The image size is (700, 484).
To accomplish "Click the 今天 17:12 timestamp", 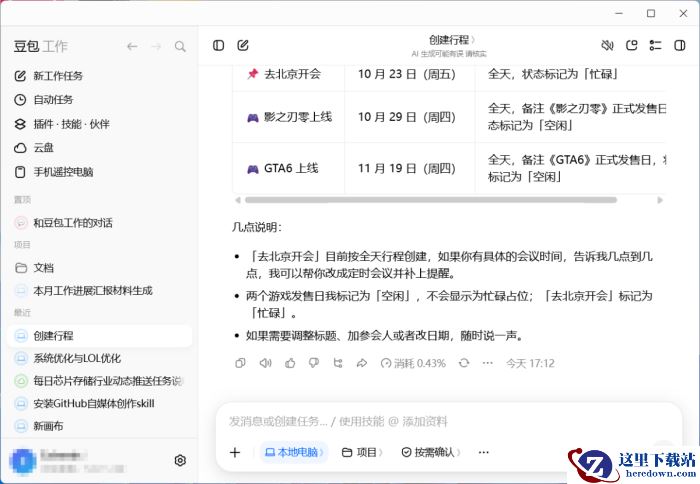I will click(530, 363).
